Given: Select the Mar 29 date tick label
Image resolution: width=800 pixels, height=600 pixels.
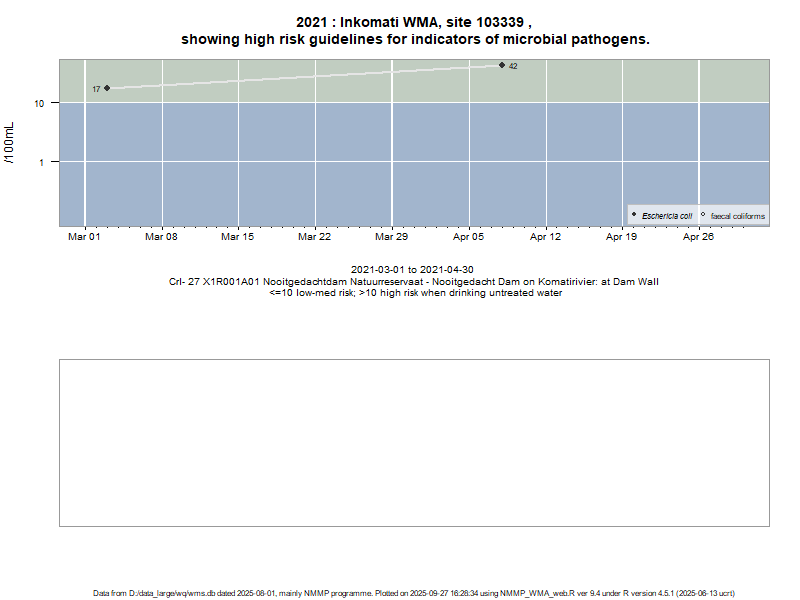Looking at the screenshot, I should tap(392, 237).
